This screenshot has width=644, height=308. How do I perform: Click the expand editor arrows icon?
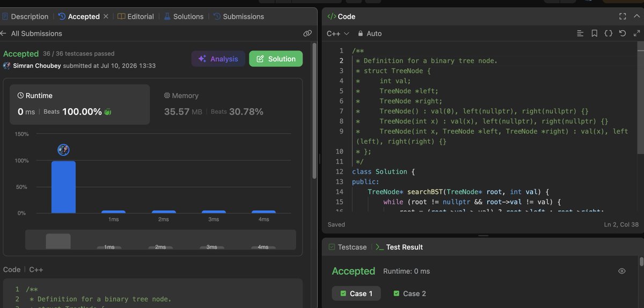[636, 33]
